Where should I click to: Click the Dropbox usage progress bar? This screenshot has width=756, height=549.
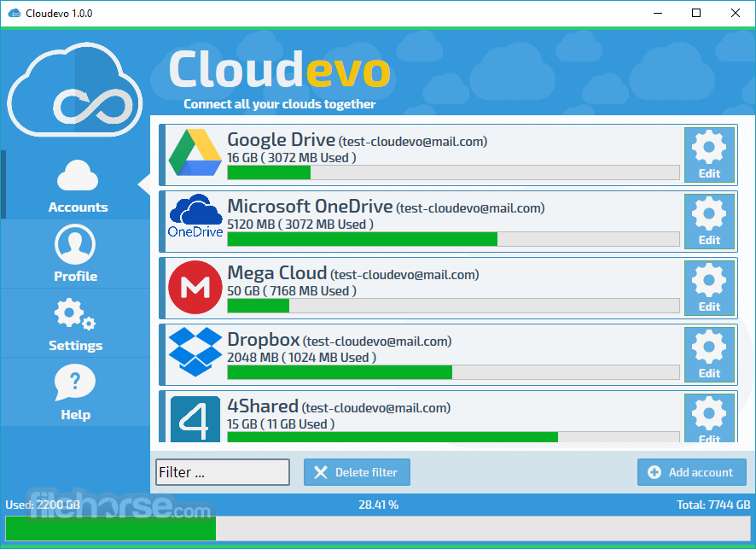(x=453, y=372)
